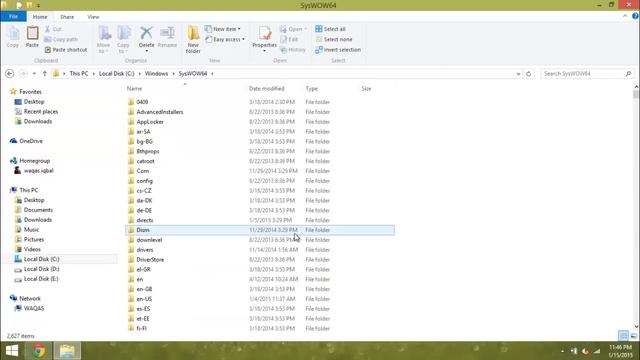Switch to the Home ribbon tab
Viewport: 640px width, 360px height.
tap(40, 17)
